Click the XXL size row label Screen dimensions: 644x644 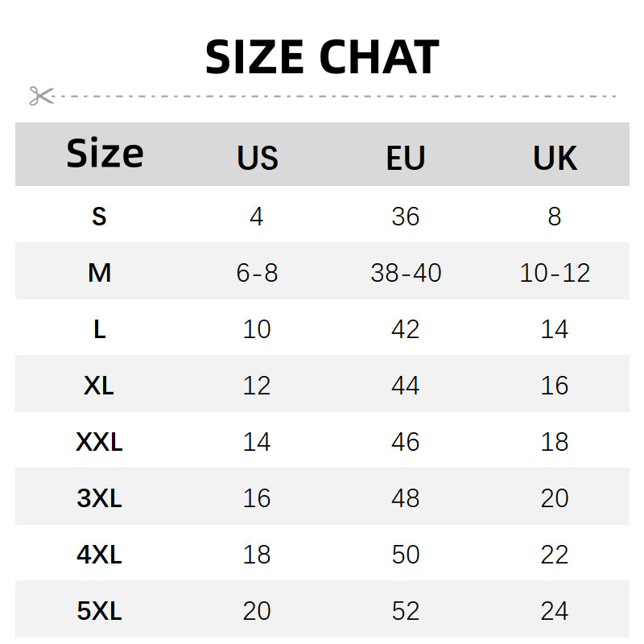[99, 442]
